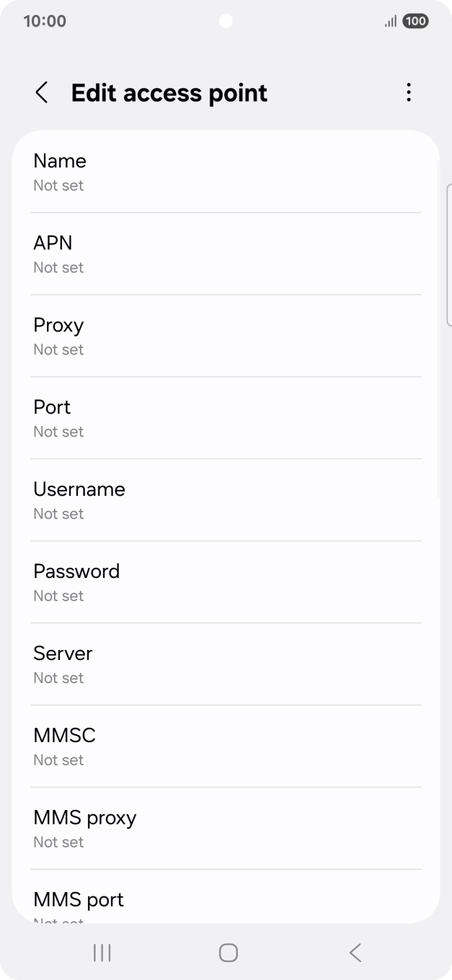
Task: Tap the signal strength status icon
Action: (390, 22)
